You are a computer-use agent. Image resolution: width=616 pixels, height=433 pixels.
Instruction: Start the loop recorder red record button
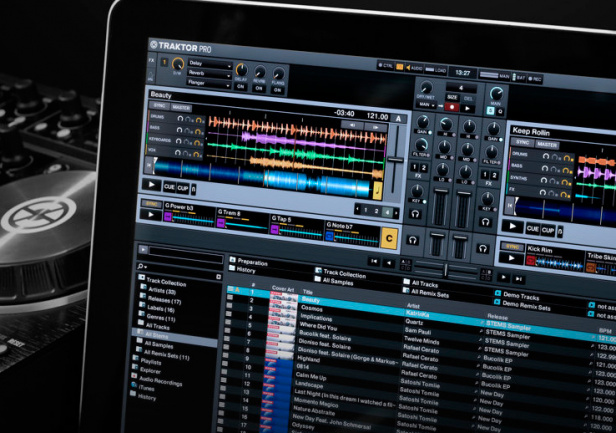tap(452, 106)
